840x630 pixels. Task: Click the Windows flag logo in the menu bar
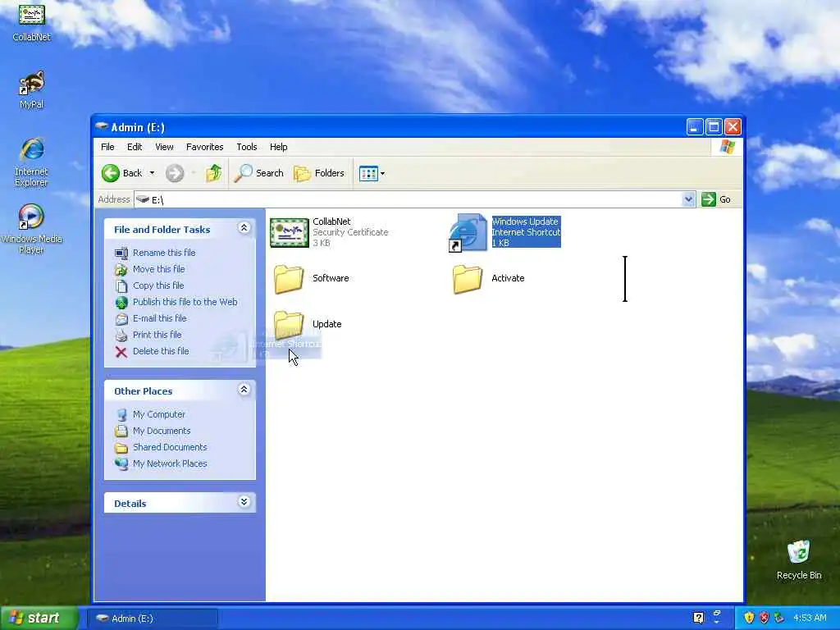728,147
